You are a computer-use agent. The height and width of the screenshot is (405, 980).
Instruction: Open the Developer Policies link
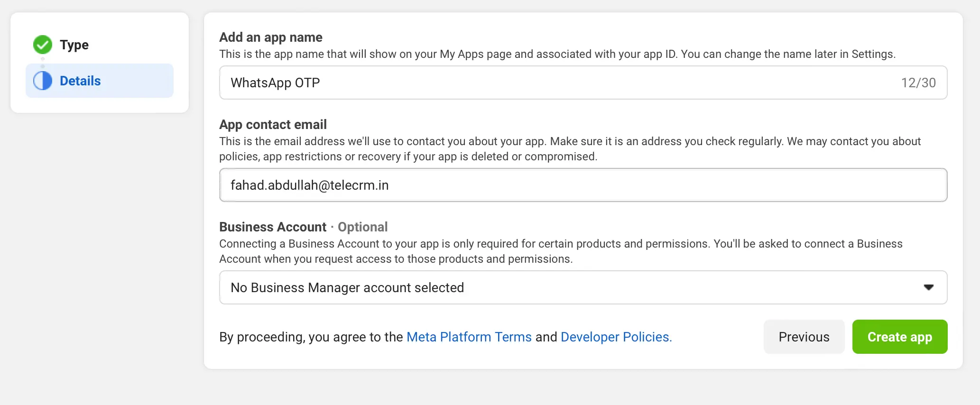pos(616,337)
